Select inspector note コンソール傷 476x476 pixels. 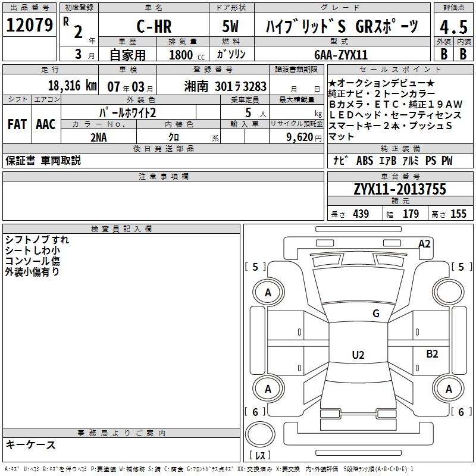point(33,261)
